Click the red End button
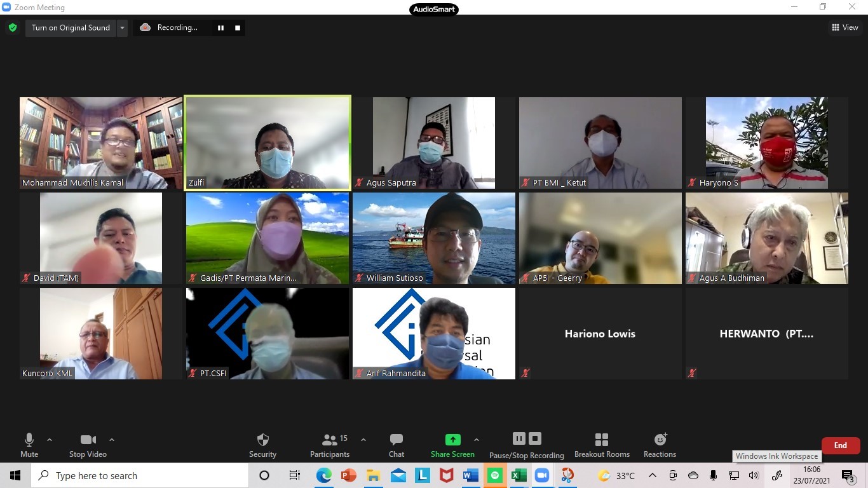This screenshot has width=868, height=488. pos(841,445)
